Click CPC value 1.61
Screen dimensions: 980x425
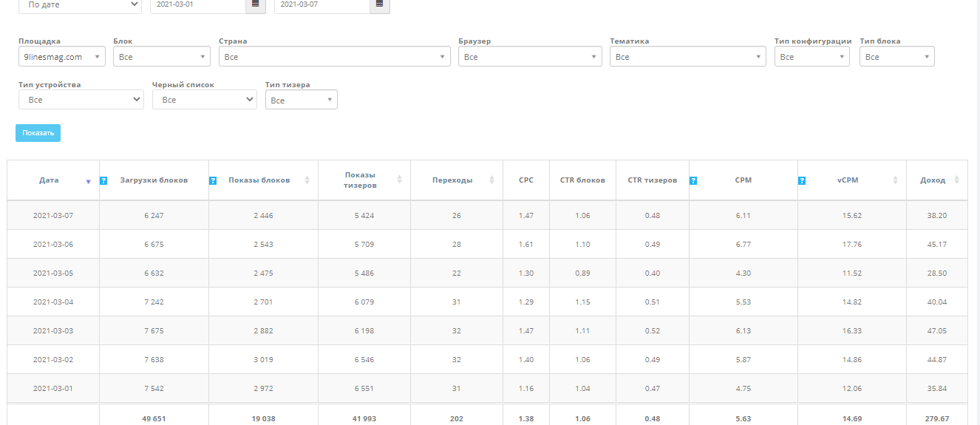click(x=526, y=245)
